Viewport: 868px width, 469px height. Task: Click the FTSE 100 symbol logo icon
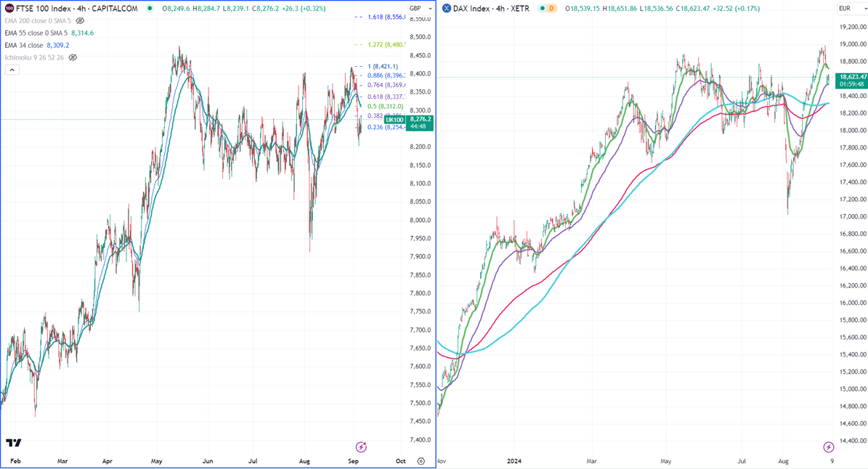[x=9, y=8]
